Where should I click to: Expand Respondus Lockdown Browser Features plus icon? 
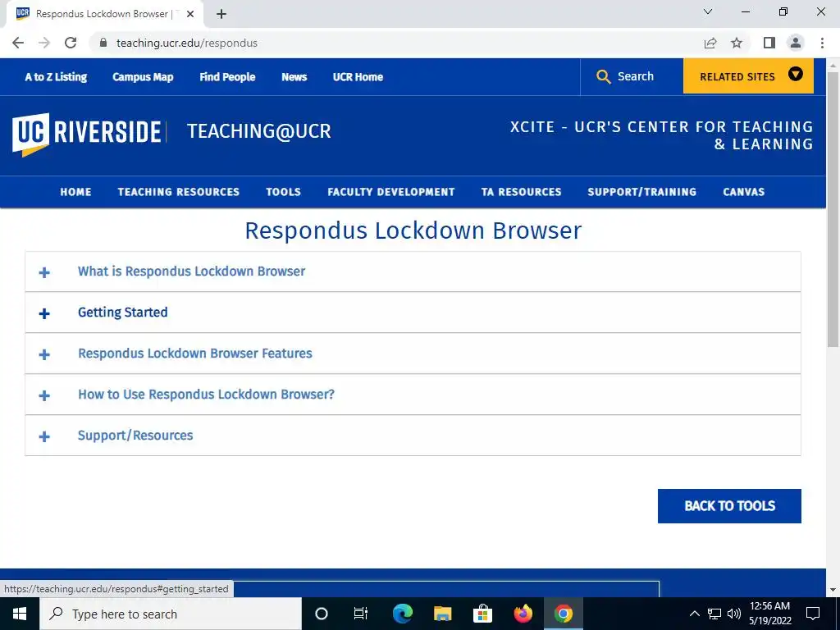pos(44,354)
